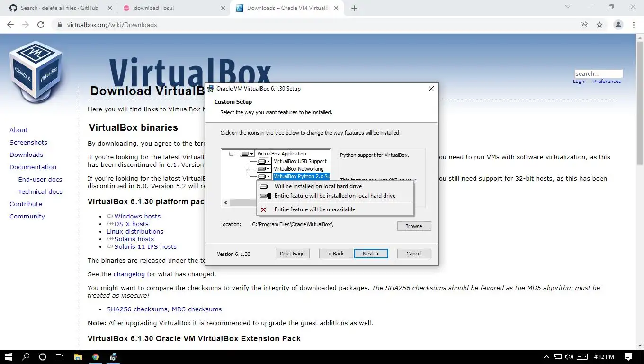Select the VirtualBox Application row
Screen dimensions: 644x364
(x=282, y=154)
